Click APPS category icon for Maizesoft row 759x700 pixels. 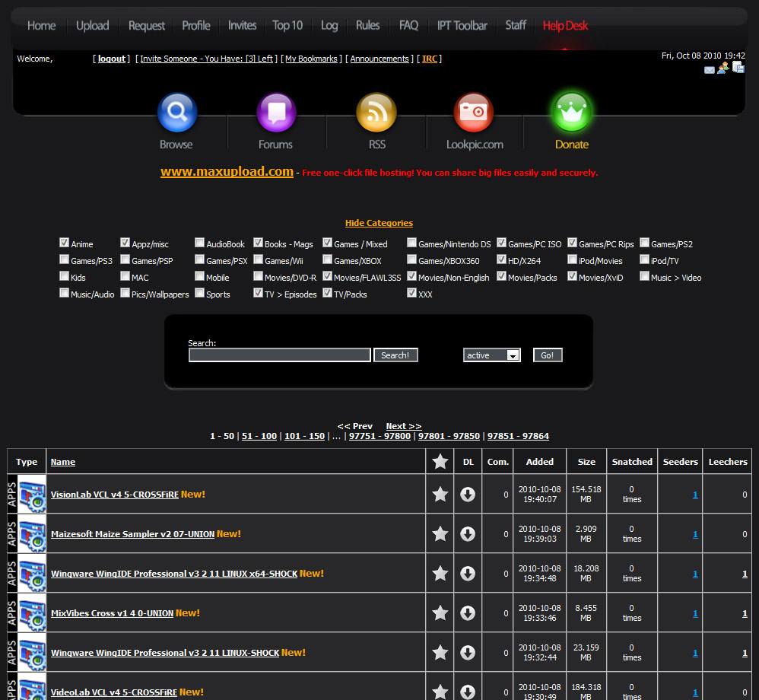click(x=27, y=534)
